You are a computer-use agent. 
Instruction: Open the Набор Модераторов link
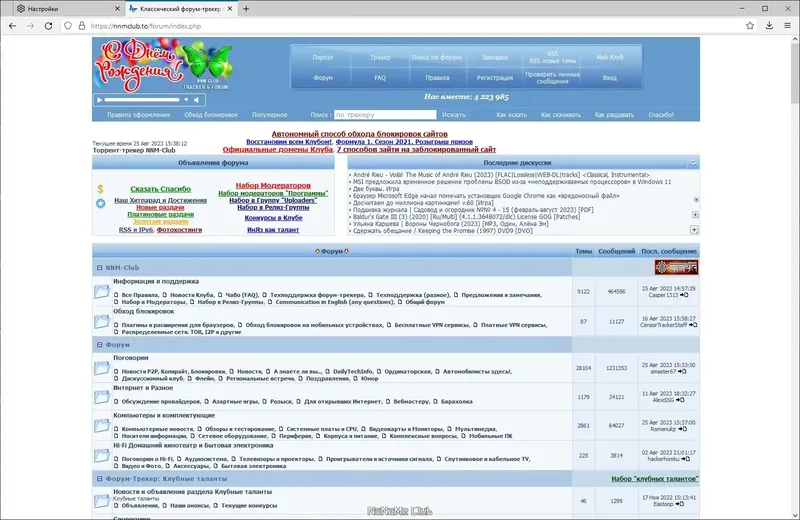click(x=273, y=186)
